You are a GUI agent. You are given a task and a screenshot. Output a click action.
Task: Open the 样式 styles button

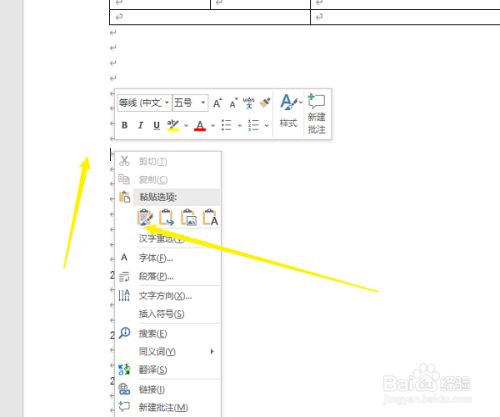click(x=289, y=111)
